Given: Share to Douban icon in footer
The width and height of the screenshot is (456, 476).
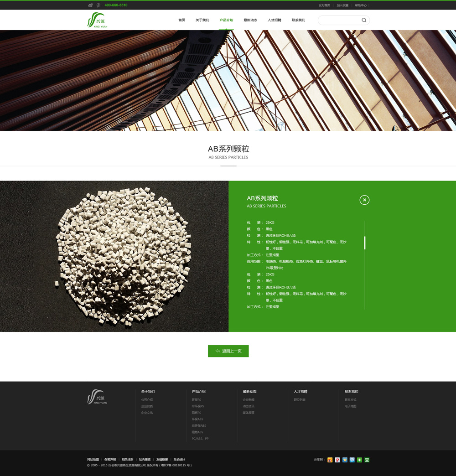Looking at the screenshot, I should point(367,460).
